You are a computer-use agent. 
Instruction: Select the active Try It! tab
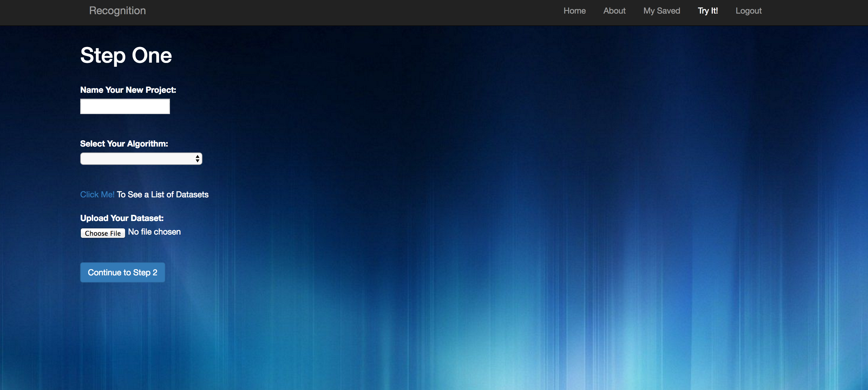pos(707,10)
